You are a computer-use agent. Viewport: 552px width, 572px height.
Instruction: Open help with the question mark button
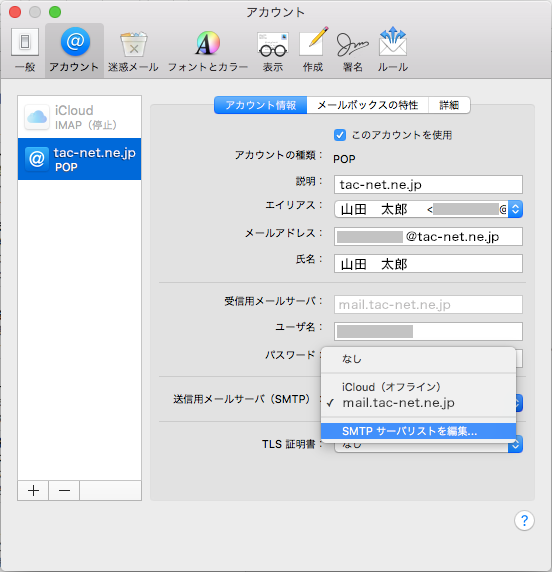click(524, 521)
